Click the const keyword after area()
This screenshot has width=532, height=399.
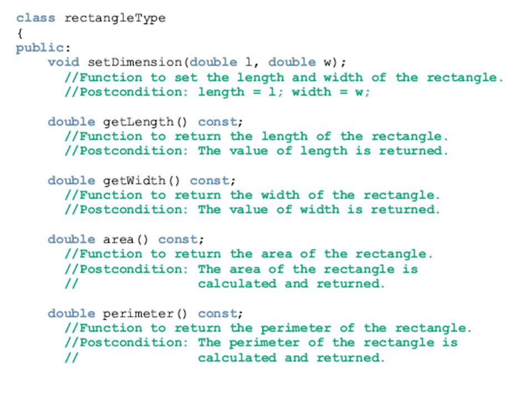pyautogui.click(x=178, y=239)
